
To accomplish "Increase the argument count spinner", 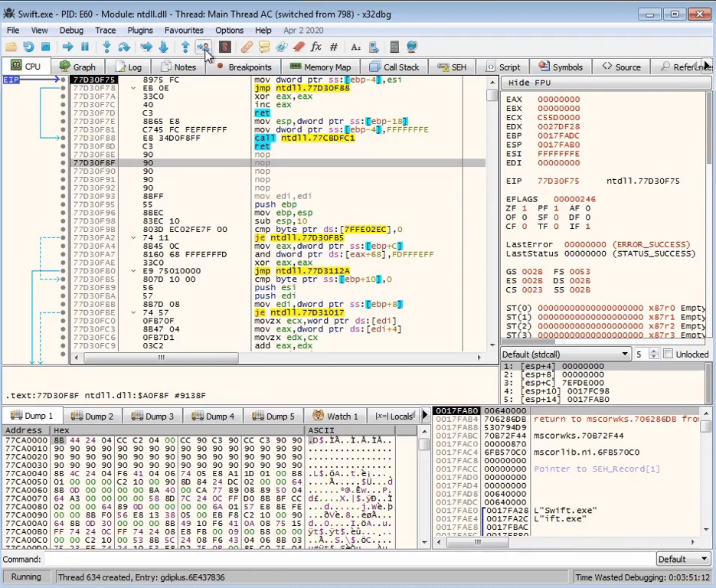I will pyautogui.click(x=653, y=351).
